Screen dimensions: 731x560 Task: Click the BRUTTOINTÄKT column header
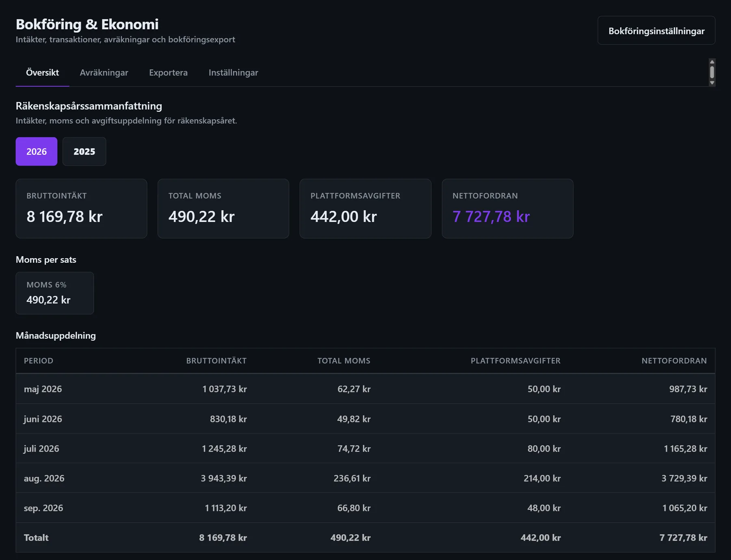click(216, 361)
